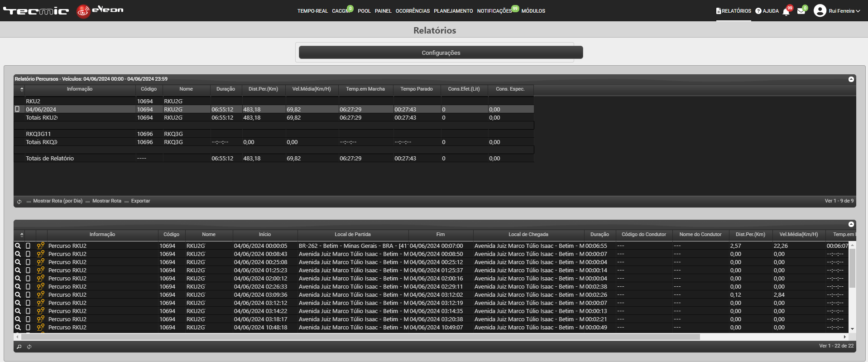Click the refresh icon in the lower table footer
The width and height of the screenshot is (868, 362).
point(29,347)
